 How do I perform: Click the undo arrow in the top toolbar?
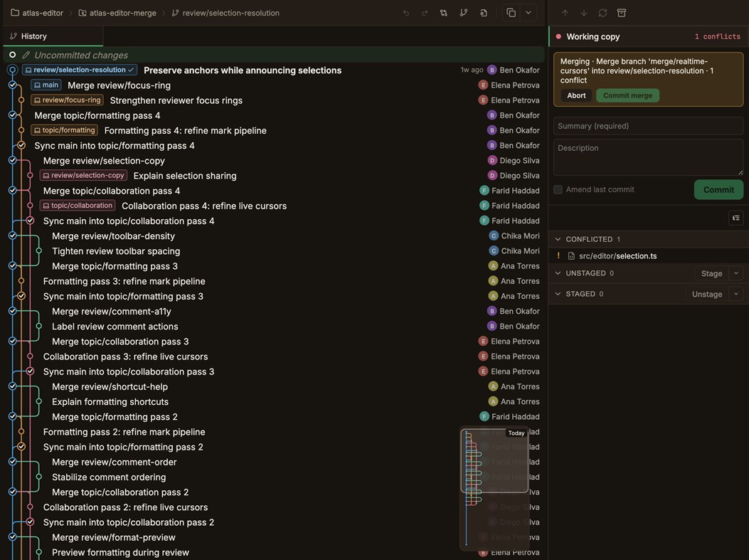point(406,13)
